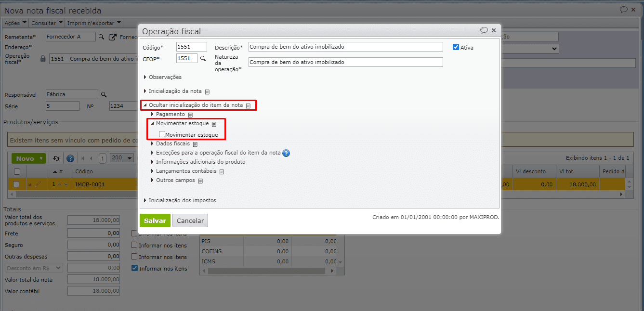Image resolution: width=644 pixels, height=311 pixels.
Task: Click the Descrição input field
Action: 345,47
